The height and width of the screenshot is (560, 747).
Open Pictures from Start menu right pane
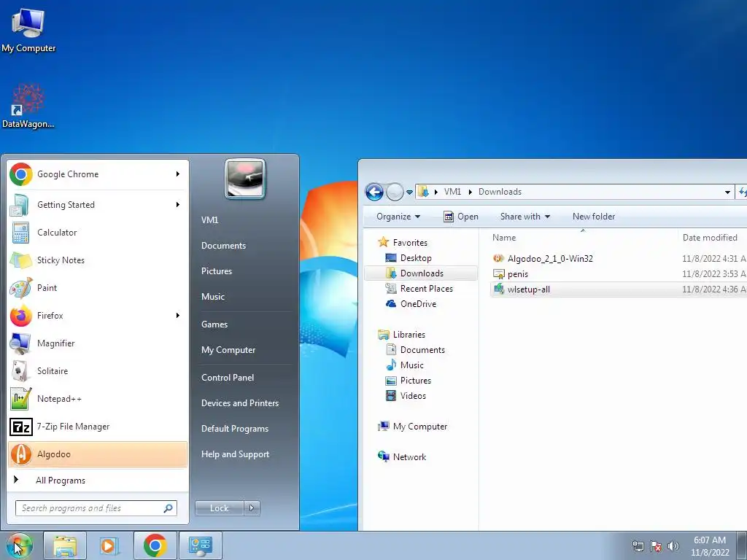click(216, 271)
